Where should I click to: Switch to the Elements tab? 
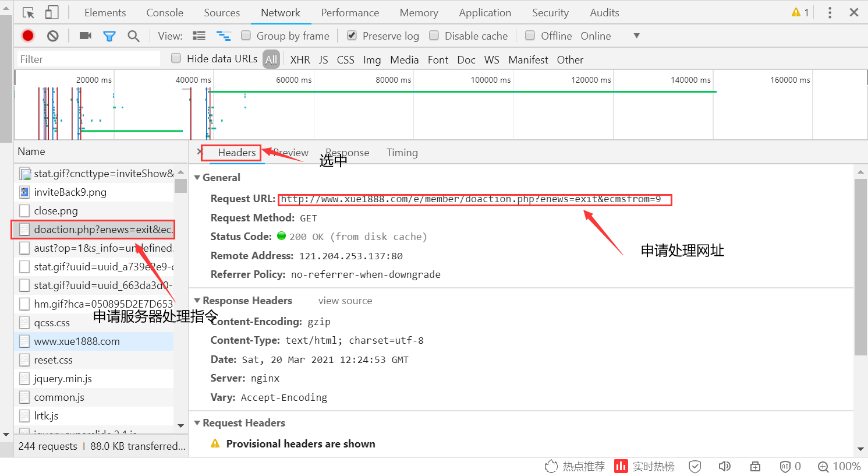(105, 12)
